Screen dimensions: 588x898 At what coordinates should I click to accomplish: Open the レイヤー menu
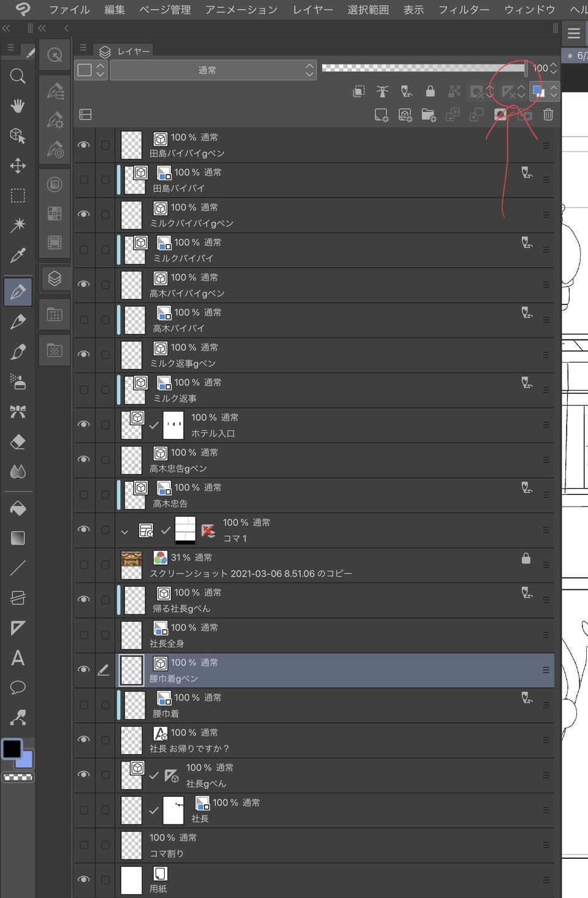[313, 10]
